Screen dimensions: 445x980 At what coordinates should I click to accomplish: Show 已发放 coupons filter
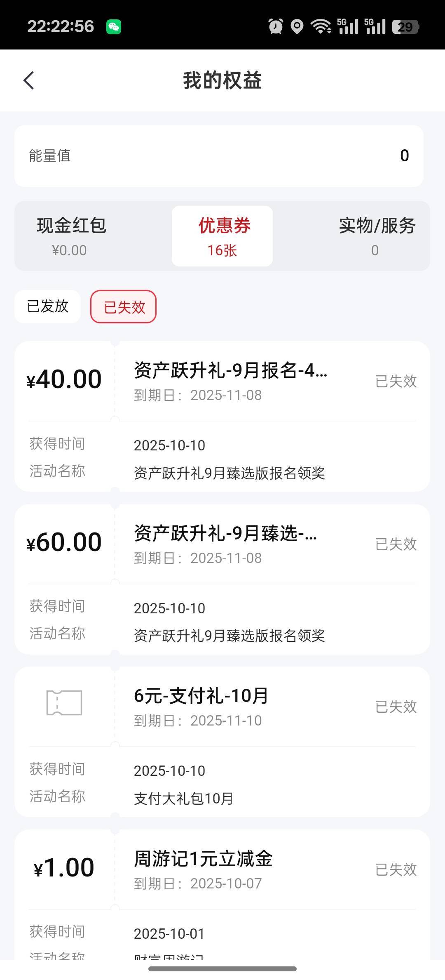48,306
